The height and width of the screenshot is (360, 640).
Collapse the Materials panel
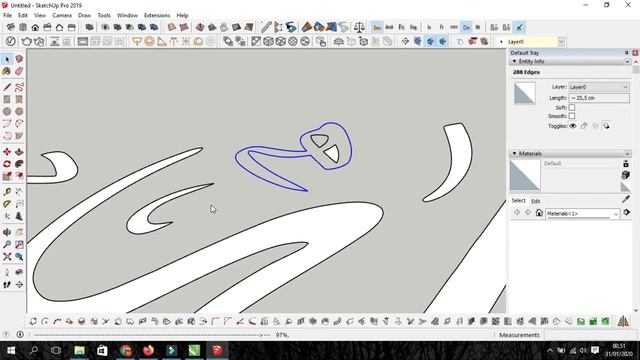pos(514,153)
